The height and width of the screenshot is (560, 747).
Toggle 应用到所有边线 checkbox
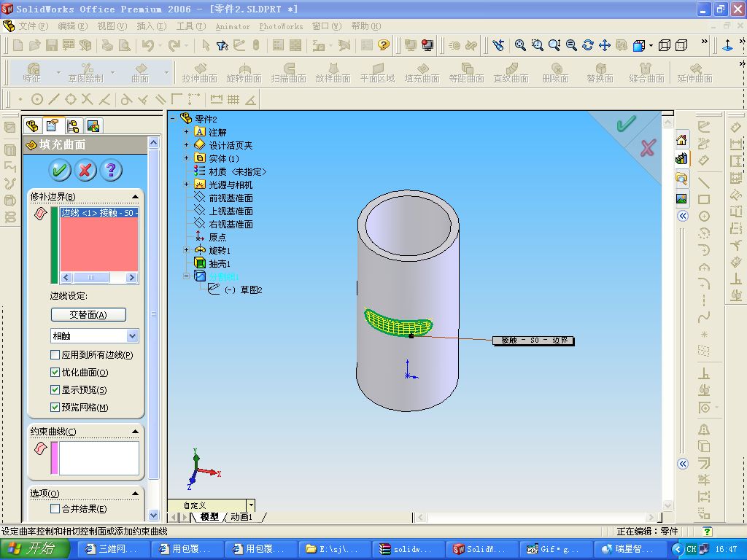pos(55,355)
